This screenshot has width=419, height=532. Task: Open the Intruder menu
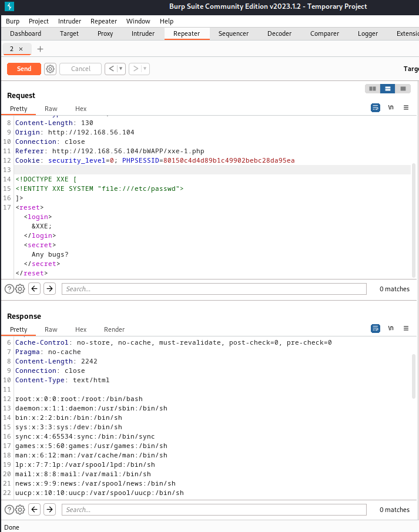pos(69,21)
